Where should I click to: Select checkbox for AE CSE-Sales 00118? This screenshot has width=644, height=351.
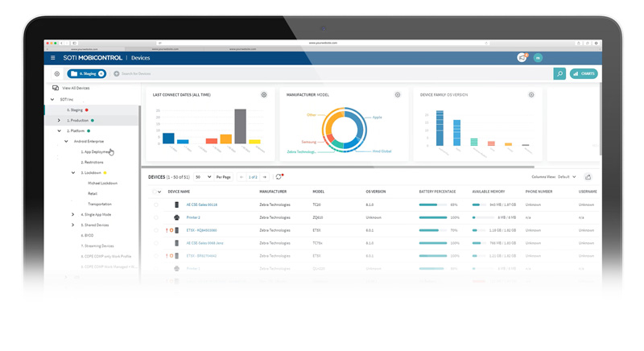click(x=156, y=204)
